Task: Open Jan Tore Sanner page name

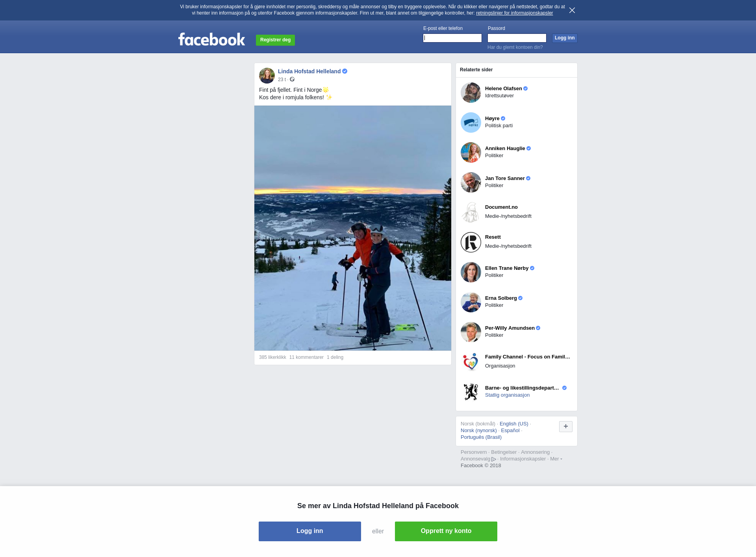Action: [505, 178]
